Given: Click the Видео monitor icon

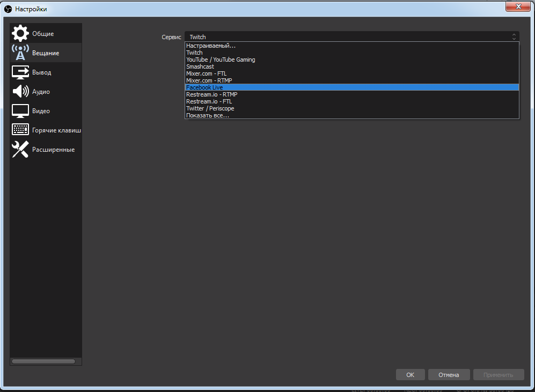Looking at the screenshot, I should click(x=20, y=111).
